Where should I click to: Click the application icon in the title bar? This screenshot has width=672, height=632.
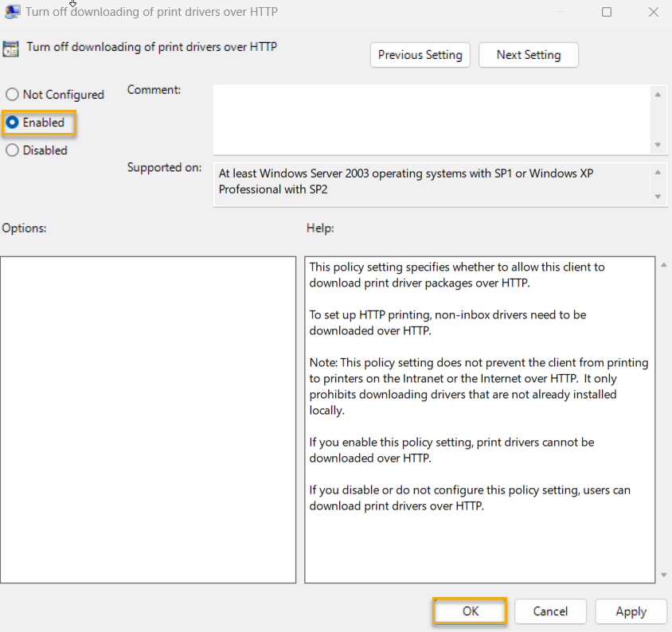click(10, 12)
